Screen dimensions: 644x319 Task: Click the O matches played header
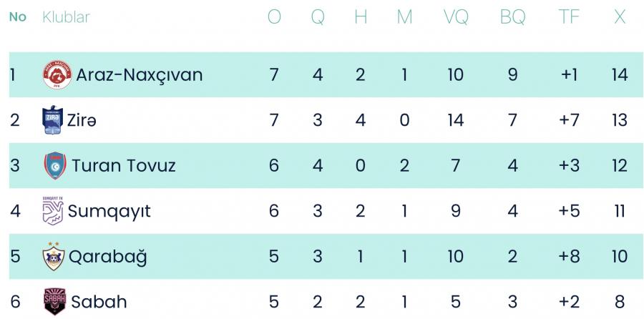pyautogui.click(x=274, y=17)
